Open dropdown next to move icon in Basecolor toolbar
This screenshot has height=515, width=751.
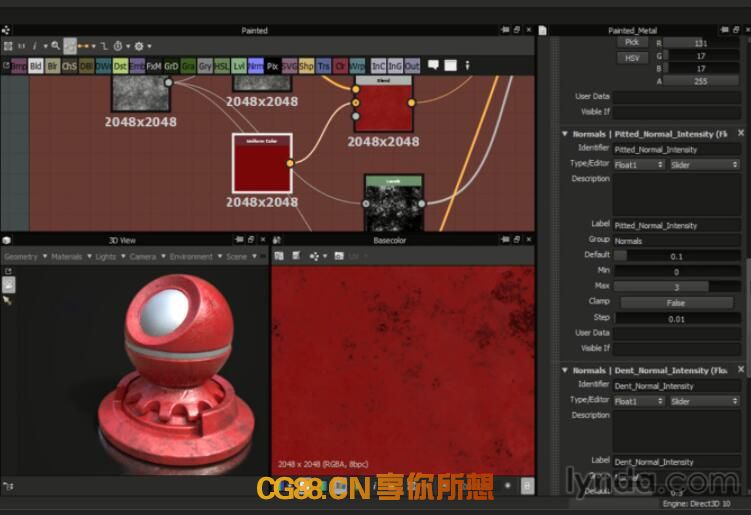325,256
